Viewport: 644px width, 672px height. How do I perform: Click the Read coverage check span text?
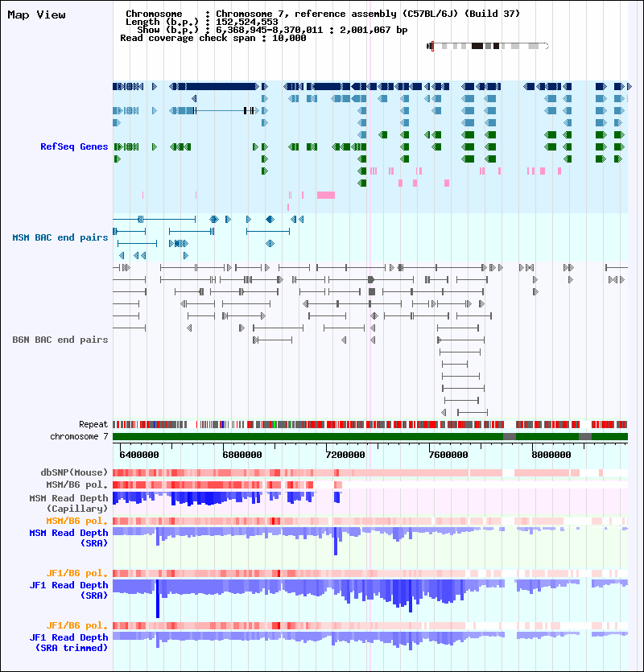click(x=213, y=38)
